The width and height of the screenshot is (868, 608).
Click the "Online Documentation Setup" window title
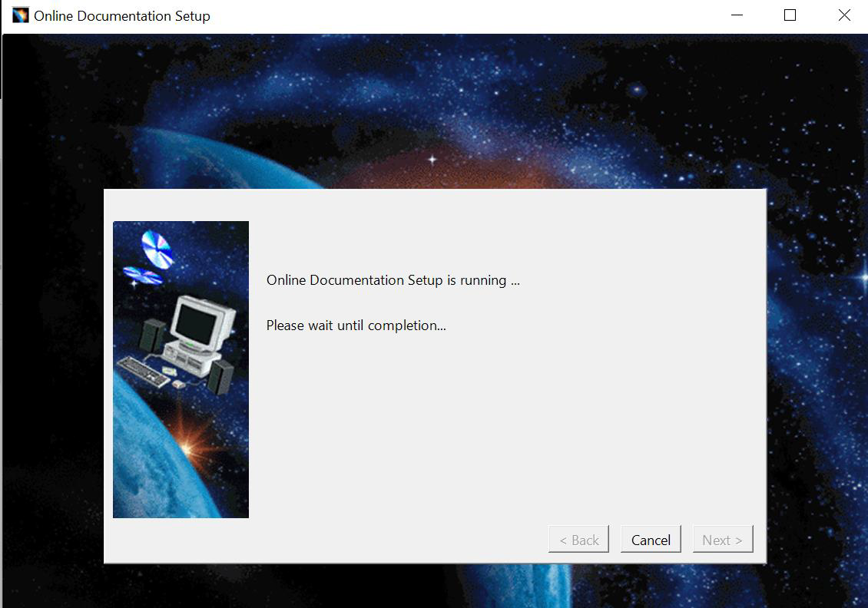pos(122,16)
